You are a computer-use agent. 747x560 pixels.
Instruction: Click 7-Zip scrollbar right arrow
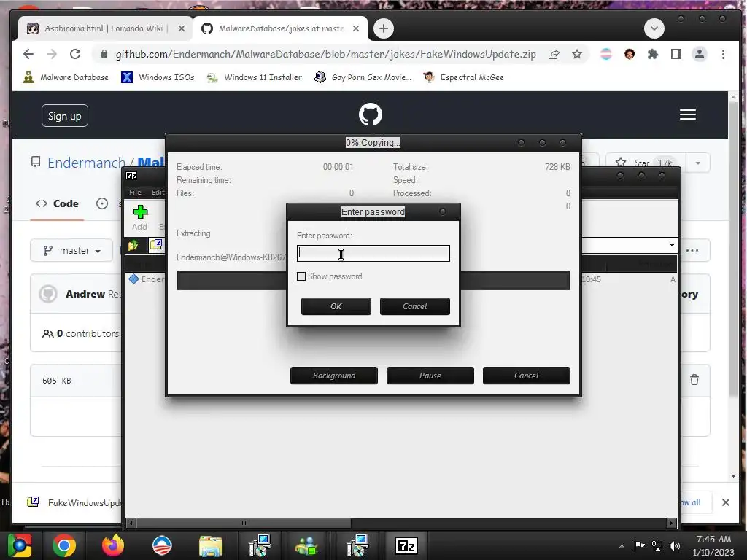point(671,523)
